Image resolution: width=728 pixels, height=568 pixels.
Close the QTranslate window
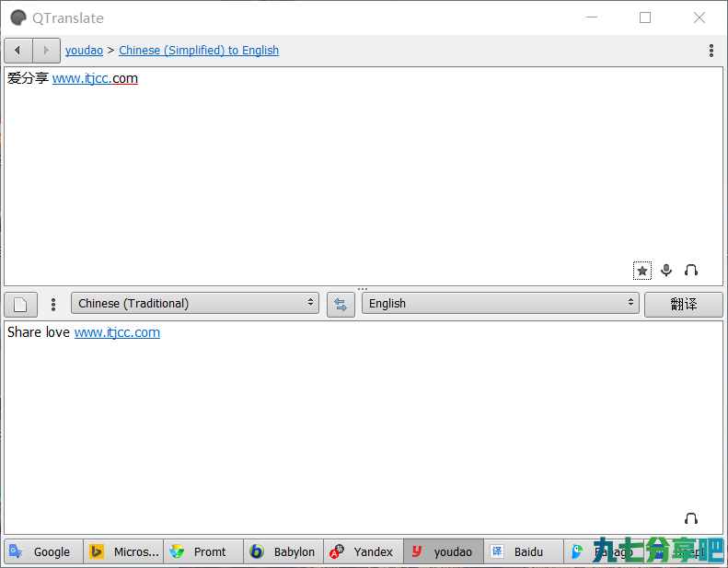(x=699, y=17)
